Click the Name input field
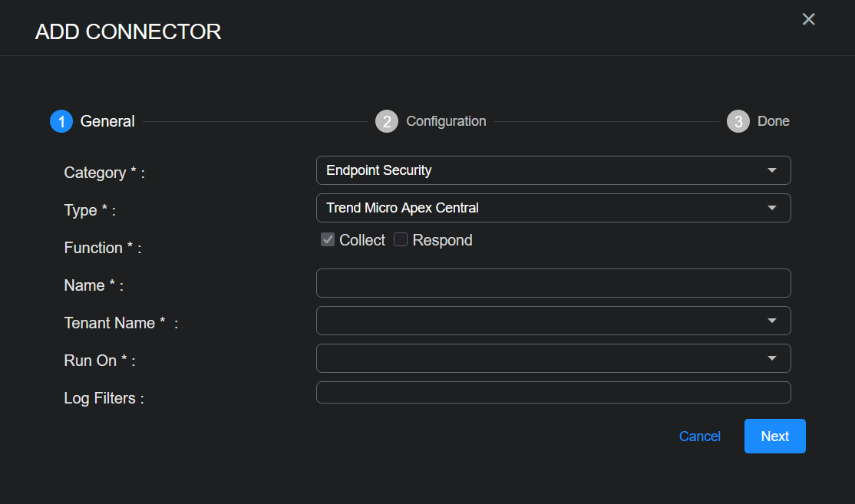This screenshot has width=855, height=504. pos(553,283)
